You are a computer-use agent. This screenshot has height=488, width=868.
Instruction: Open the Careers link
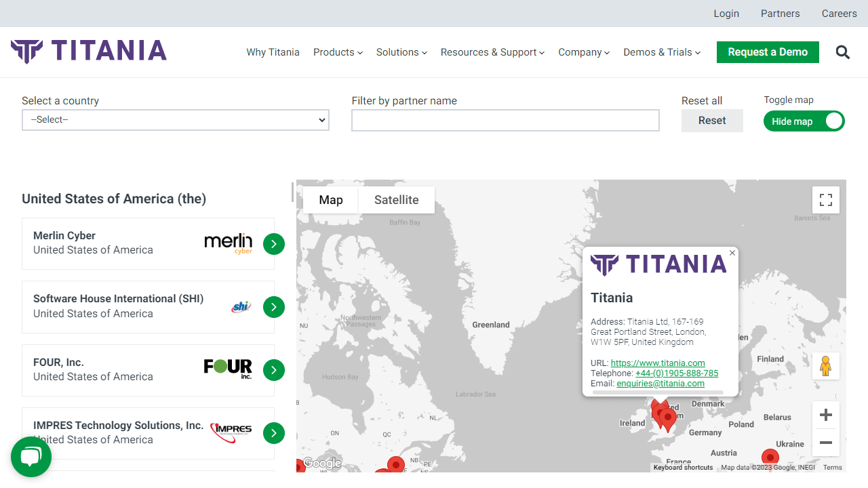pyautogui.click(x=840, y=14)
